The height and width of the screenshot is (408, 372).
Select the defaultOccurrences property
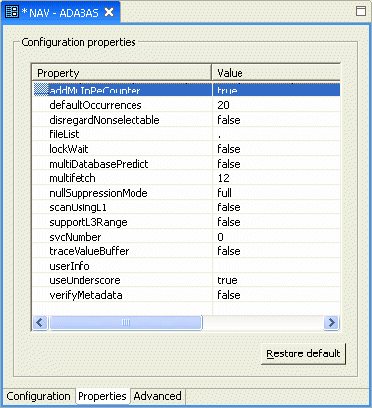point(95,105)
